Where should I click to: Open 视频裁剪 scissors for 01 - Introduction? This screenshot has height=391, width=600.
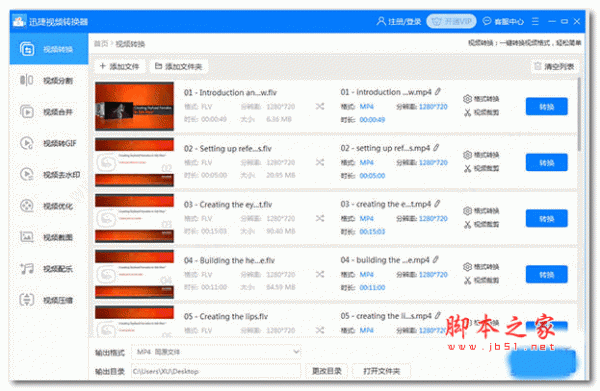point(481,112)
